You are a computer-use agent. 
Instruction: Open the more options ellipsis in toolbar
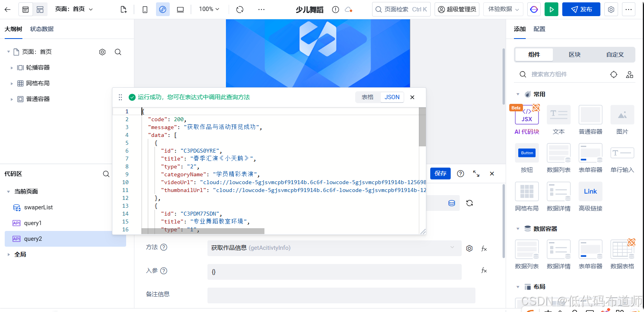[x=261, y=9]
